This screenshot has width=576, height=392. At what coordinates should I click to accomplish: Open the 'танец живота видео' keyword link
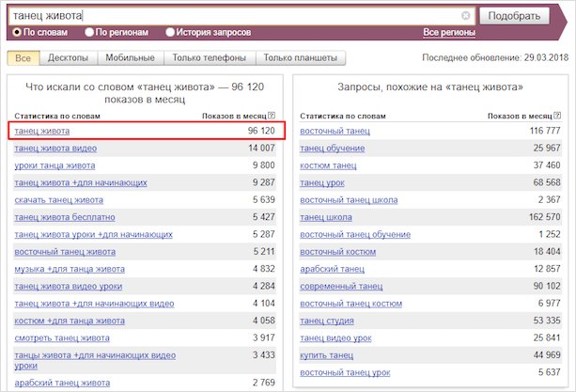coord(54,149)
